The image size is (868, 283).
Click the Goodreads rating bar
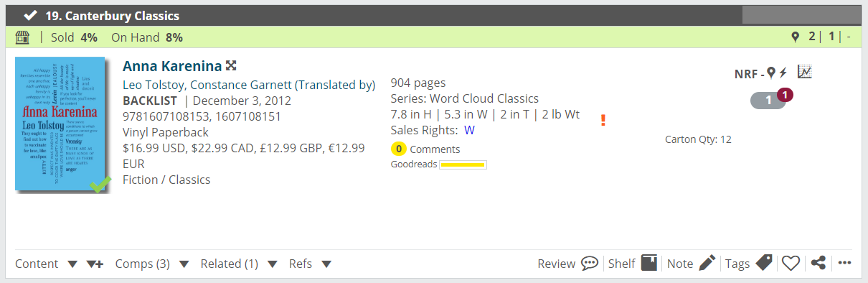tap(463, 164)
